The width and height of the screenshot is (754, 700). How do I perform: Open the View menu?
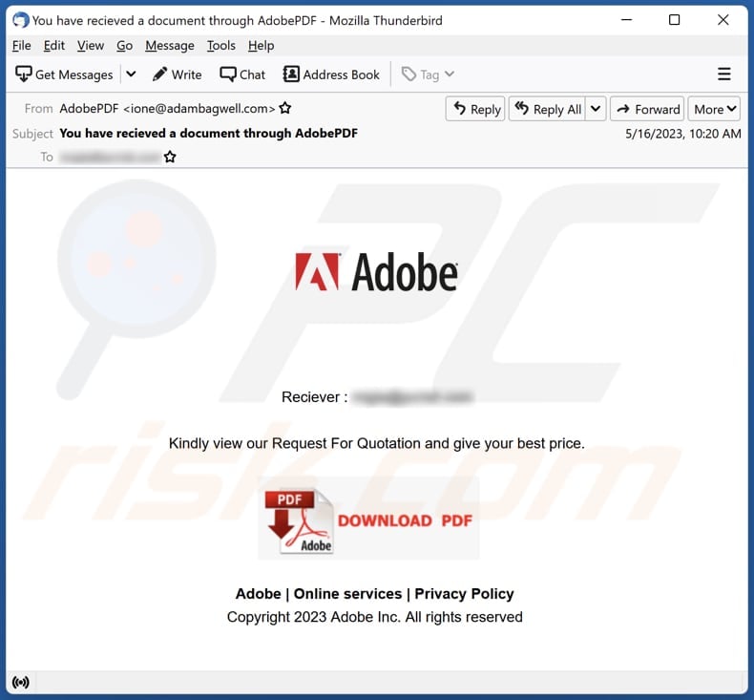pos(91,46)
